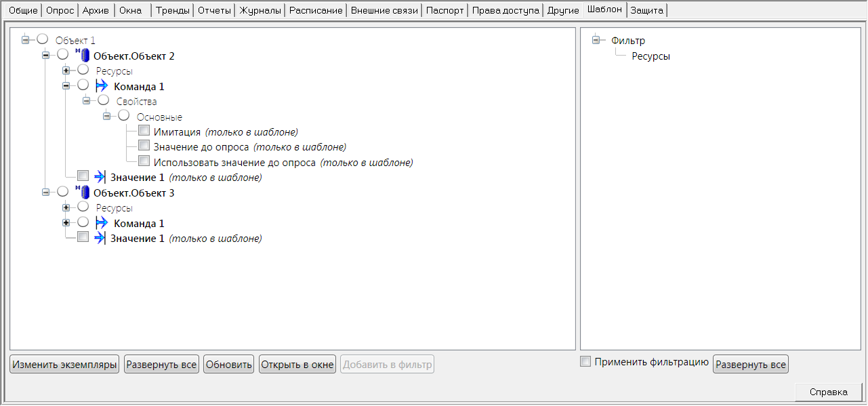Expand Ресурсы under Объект.Объект 2

coord(66,70)
